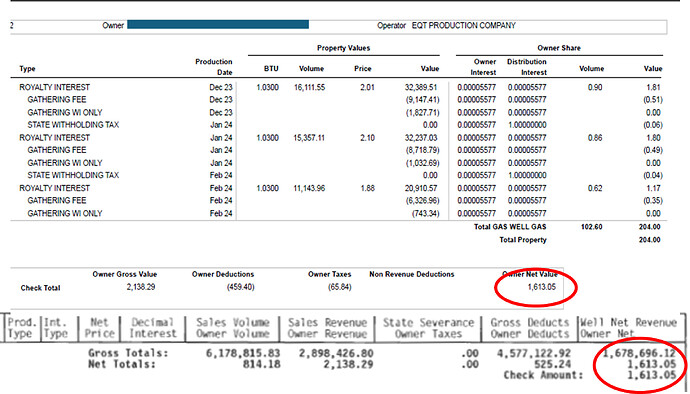Select the Dec 23 ROYALTY INTEREST row label

click(55, 87)
